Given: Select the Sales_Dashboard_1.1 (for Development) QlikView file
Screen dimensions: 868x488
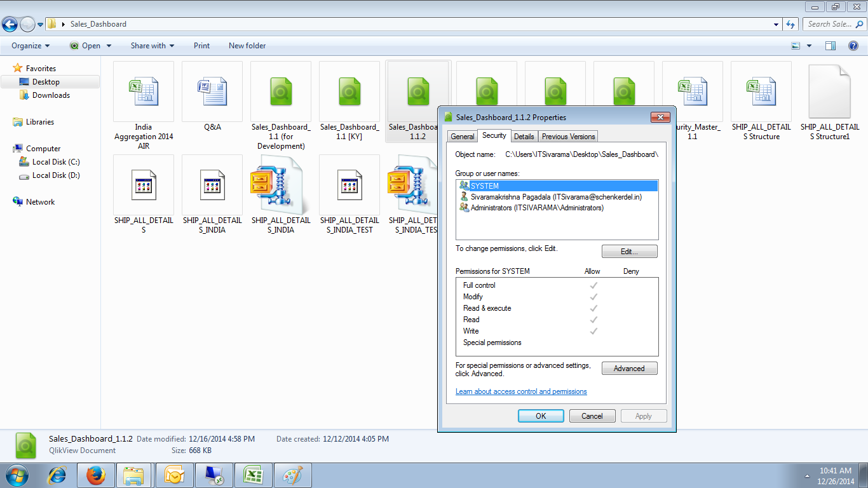Looking at the screenshot, I should (x=281, y=91).
